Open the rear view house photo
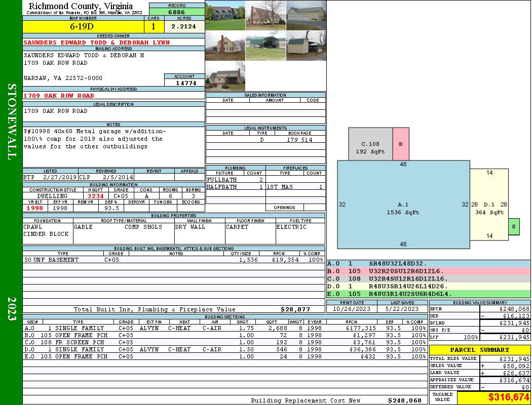Image resolution: width=532 pixels, height=405 pixels. click(x=225, y=76)
